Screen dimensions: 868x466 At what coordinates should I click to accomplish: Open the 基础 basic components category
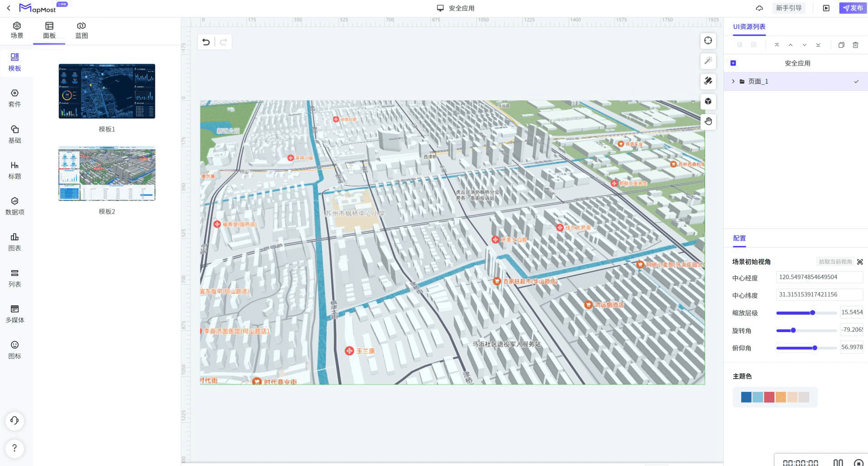coord(14,134)
